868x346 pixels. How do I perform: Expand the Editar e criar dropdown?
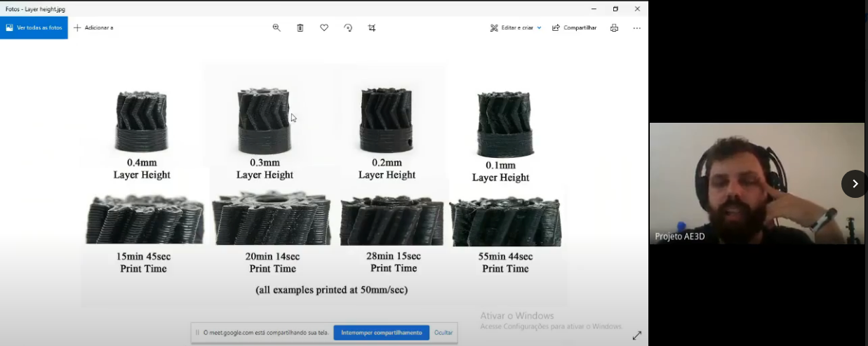pyautogui.click(x=516, y=27)
